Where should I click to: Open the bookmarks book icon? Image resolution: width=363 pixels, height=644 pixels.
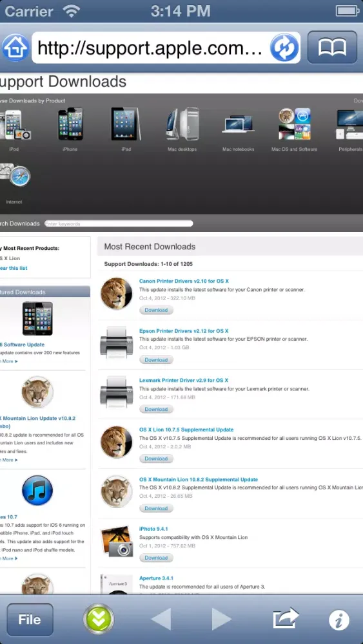pos(332,48)
